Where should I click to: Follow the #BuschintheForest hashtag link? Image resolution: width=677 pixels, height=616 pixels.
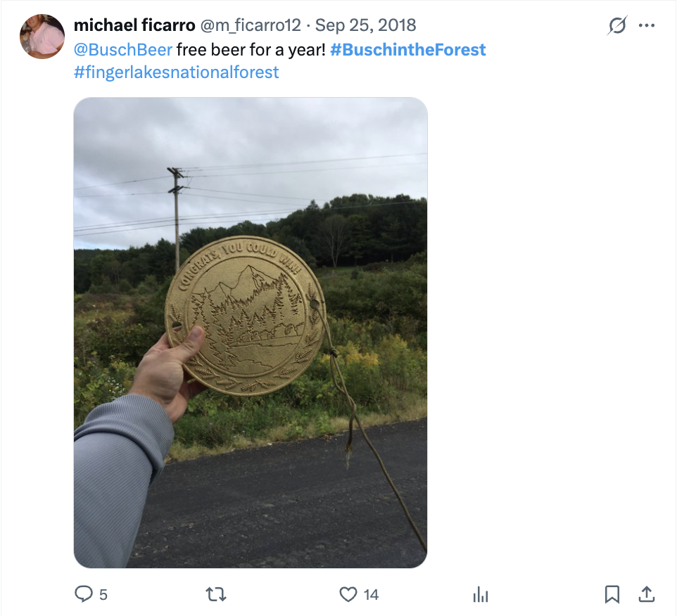(x=408, y=50)
